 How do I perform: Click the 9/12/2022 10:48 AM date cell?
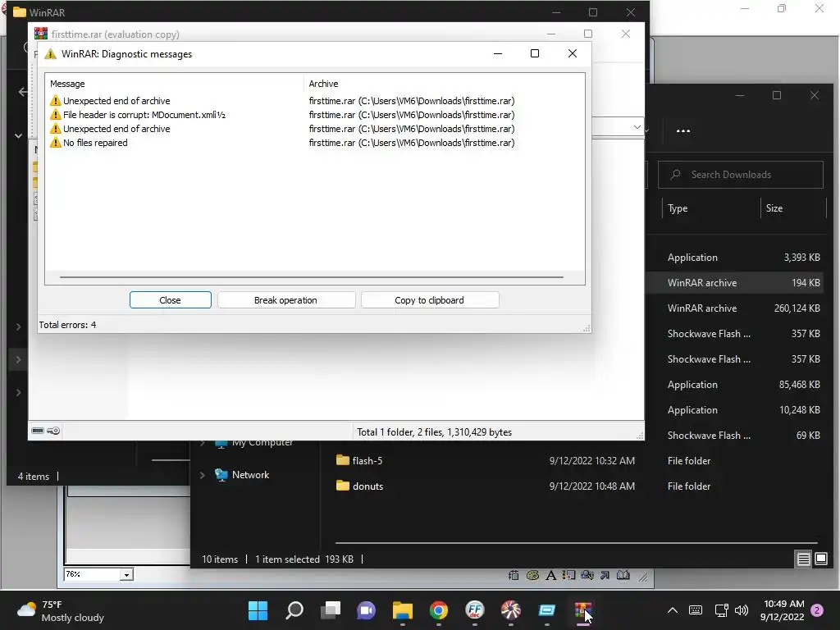[x=592, y=486]
